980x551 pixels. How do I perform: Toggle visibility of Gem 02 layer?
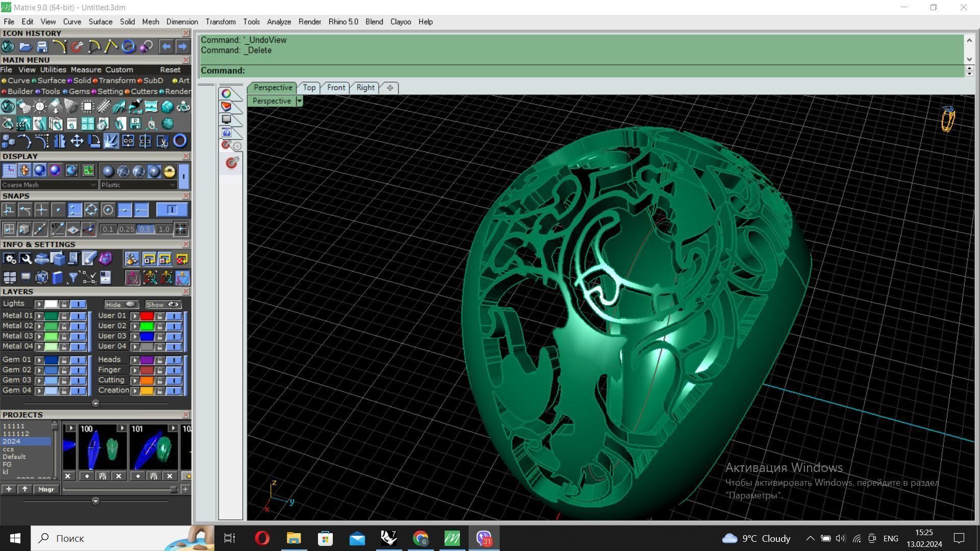tap(78, 370)
